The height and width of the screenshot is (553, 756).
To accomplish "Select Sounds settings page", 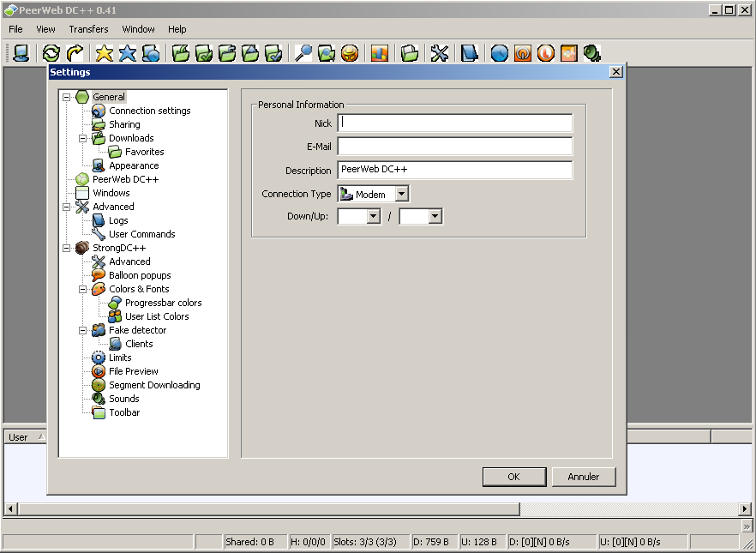I will (124, 400).
